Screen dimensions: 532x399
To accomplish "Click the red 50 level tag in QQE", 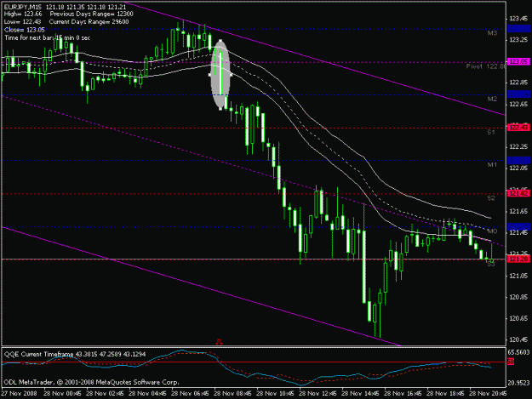I will tap(511, 362).
